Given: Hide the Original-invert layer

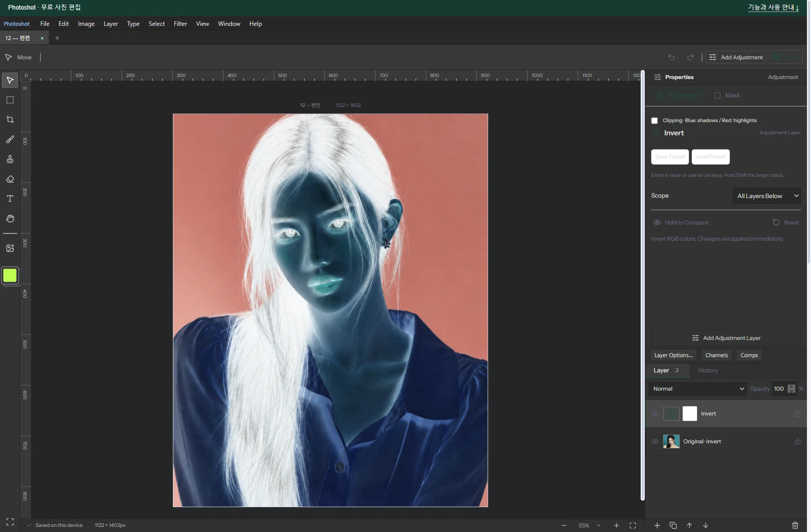Looking at the screenshot, I should pyautogui.click(x=655, y=441).
